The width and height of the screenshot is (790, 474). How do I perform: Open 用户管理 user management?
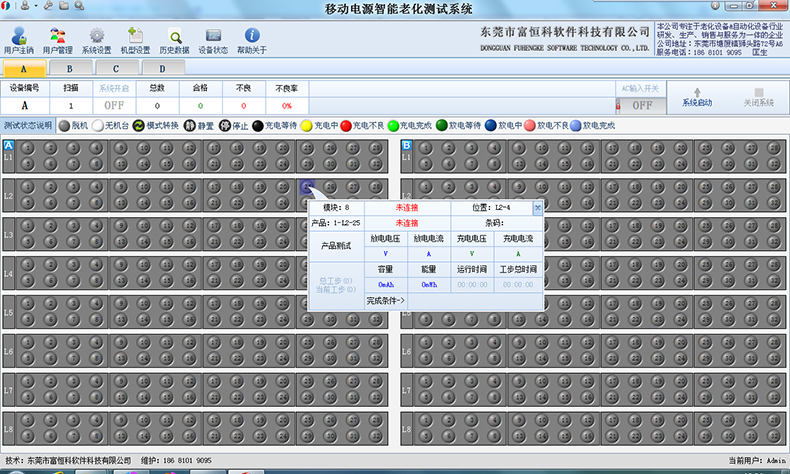[x=58, y=38]
